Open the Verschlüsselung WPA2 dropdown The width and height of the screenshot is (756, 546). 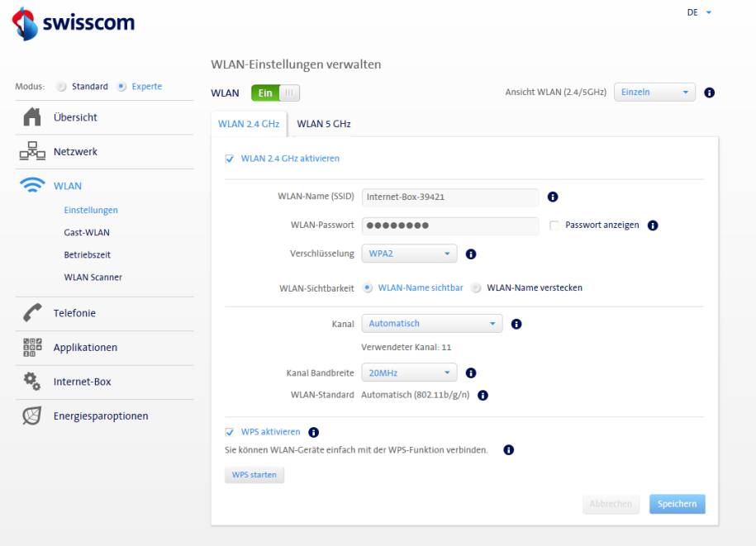point(409,254)
